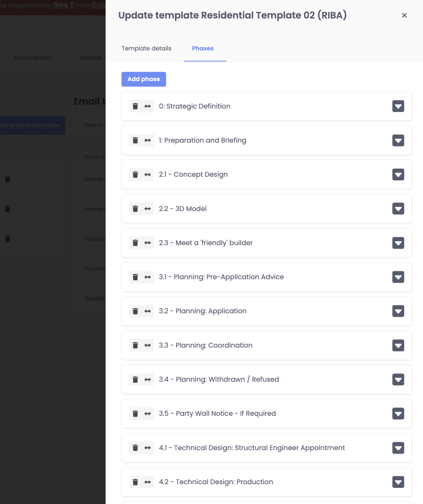Click reorder arrows for 3.1 Pre-Application Advice
The width and height of the screenshot is (423, 504).
[x=148, y=277]
